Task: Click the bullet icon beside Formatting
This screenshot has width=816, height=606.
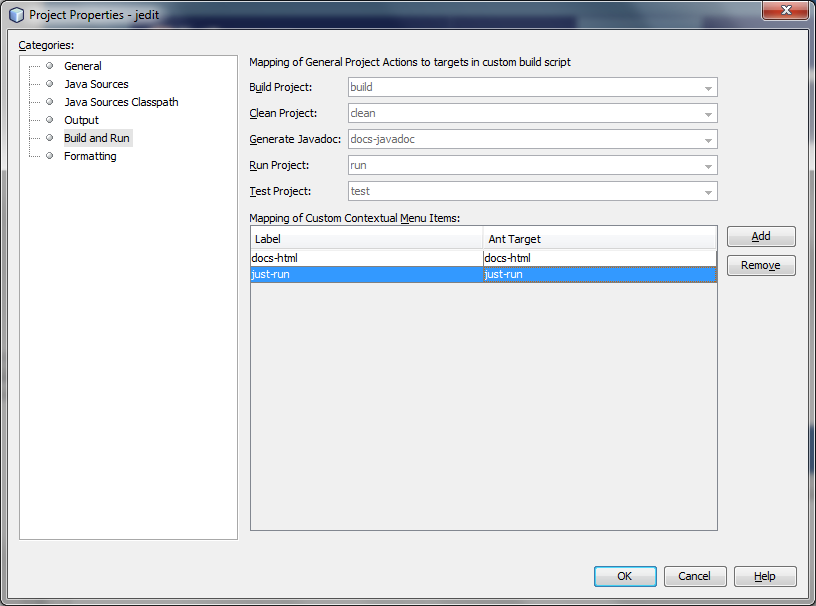Action: (49, 156)
